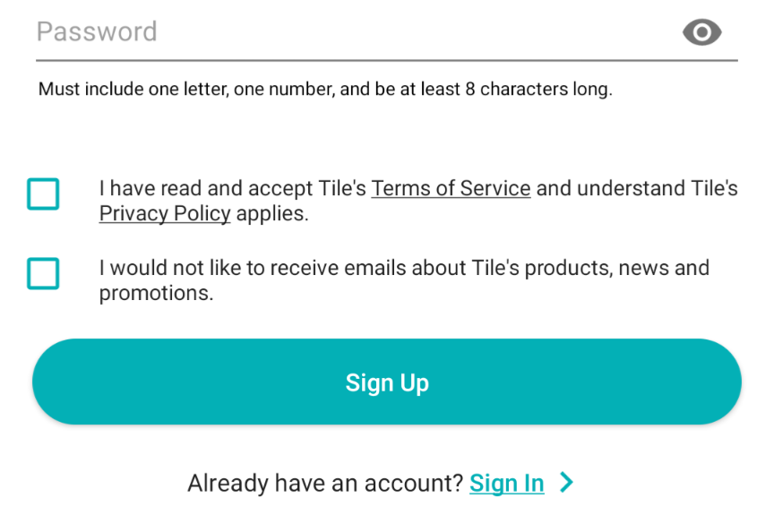Check the opt-out of Tile emails box
Screen dimensions: 774x532
(x=43, y=273)
